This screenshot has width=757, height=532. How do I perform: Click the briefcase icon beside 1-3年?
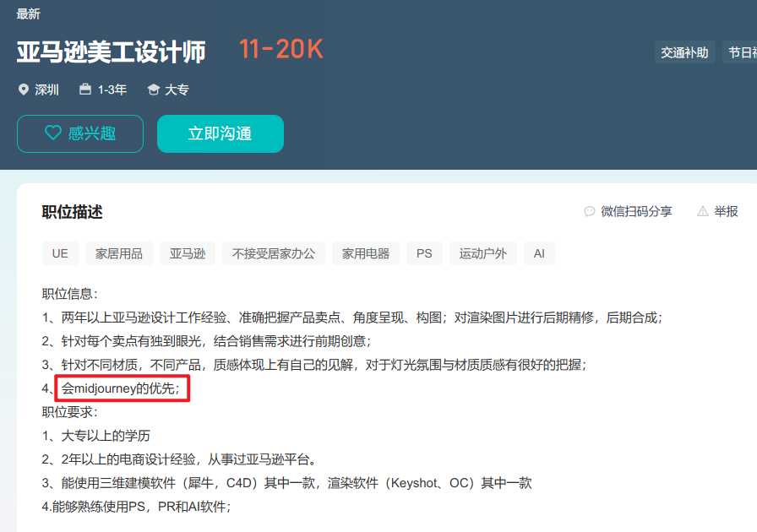coord(85,89)
